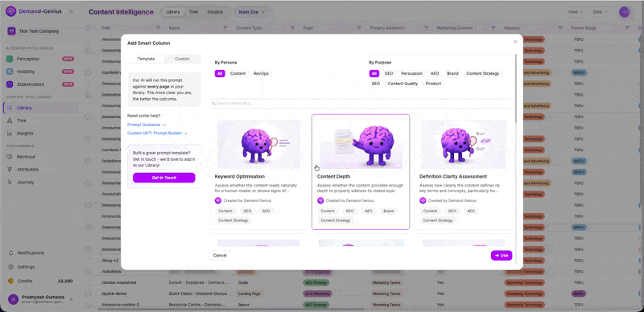Click the filter icon of Primary Audience column

point(427,28)
